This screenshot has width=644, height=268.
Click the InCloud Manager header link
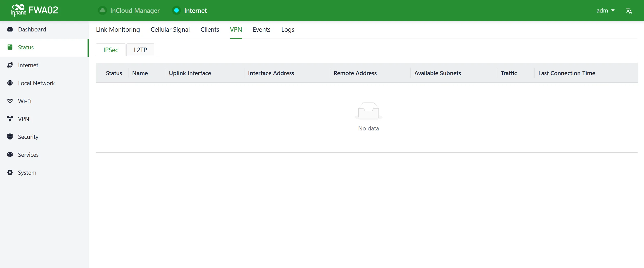(135, 11)
